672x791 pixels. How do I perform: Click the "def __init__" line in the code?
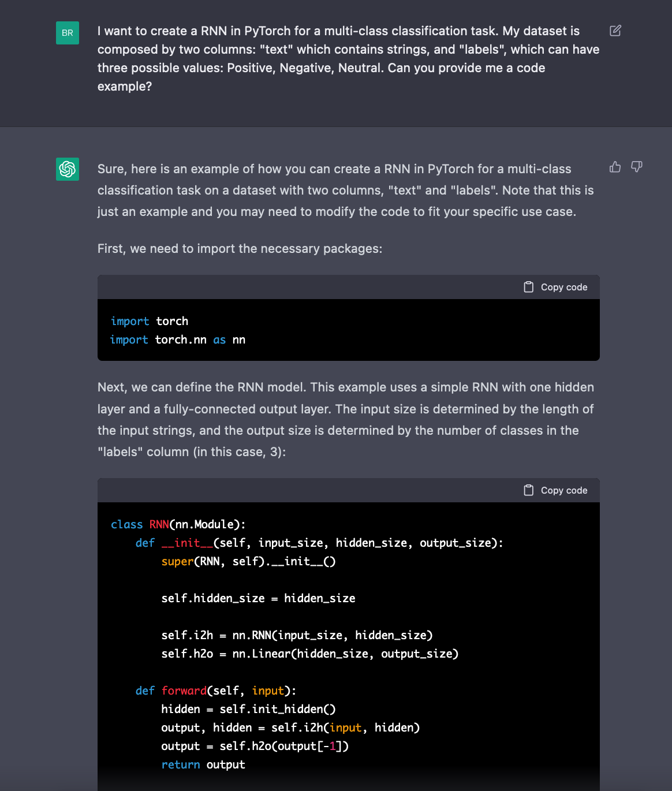pyautogui.click(x=173, y=543)
